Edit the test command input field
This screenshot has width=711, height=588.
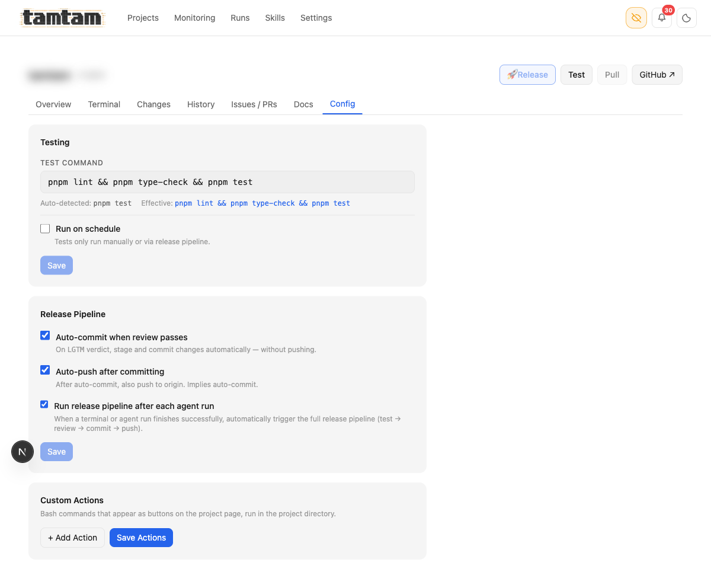click(x=228, y=182)
